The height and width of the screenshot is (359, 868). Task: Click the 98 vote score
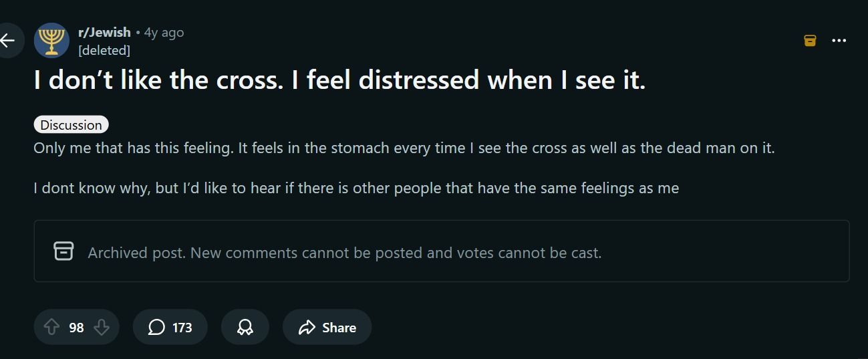pyautogui.click(x=76, y=328)
